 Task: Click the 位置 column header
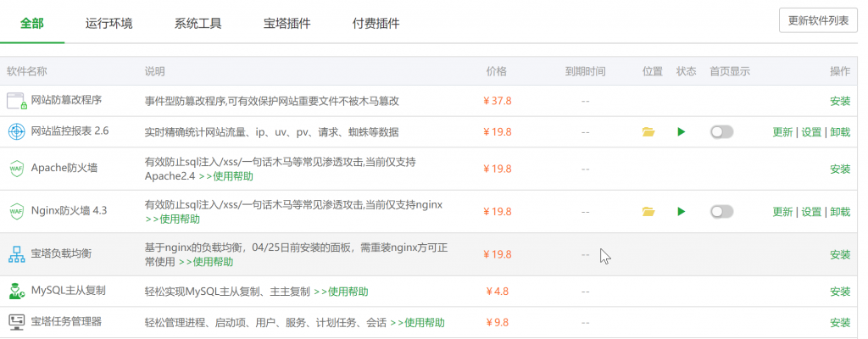click(x=653, y=71)
